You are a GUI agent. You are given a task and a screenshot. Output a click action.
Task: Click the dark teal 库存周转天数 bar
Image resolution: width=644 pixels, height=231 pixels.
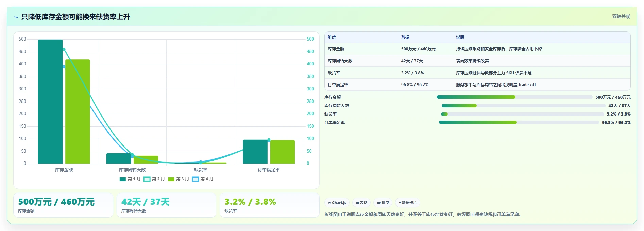[x=119, y=158]
